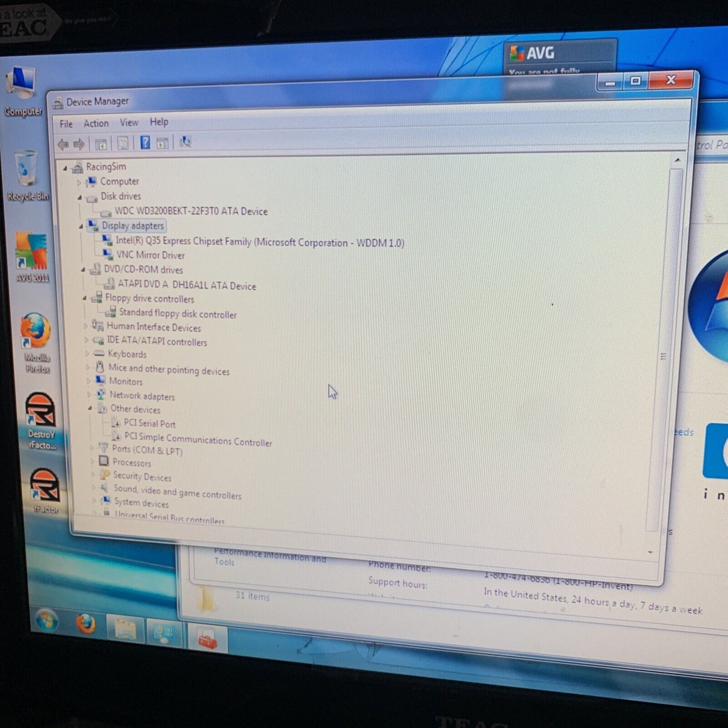Image resolution: width=728 pixels, height=728 pixels.
Task: Expand the Mice and other pointing devices node
Action: (x=88, y=368)
